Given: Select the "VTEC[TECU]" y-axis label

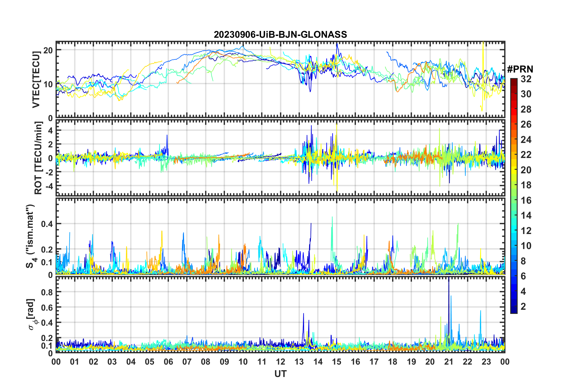Looking at the screenshot, I should [36, 80].
